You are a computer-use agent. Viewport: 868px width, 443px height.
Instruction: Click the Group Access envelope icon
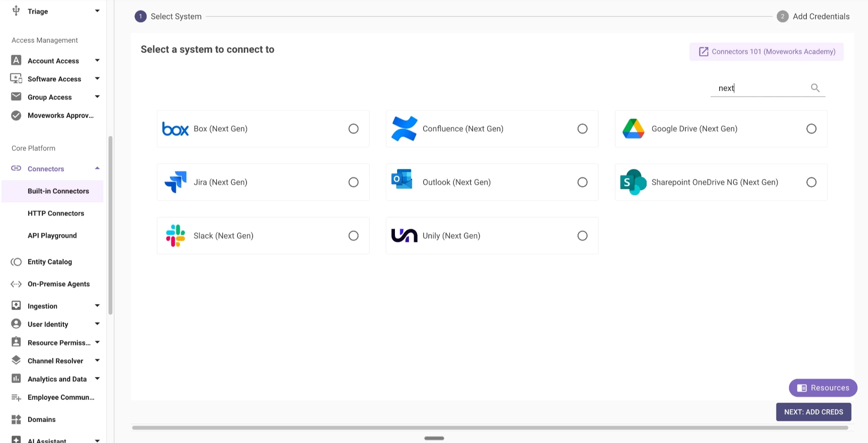pos(16,96)
